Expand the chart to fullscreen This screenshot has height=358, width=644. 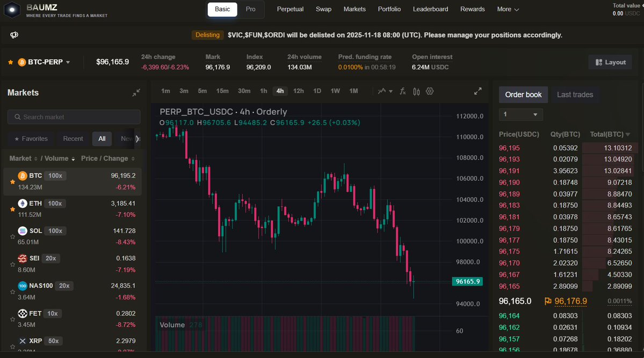477,91
